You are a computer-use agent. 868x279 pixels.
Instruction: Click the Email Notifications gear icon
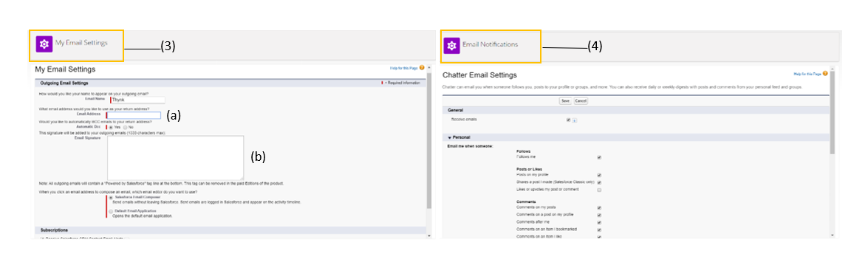tap(451, 46)
